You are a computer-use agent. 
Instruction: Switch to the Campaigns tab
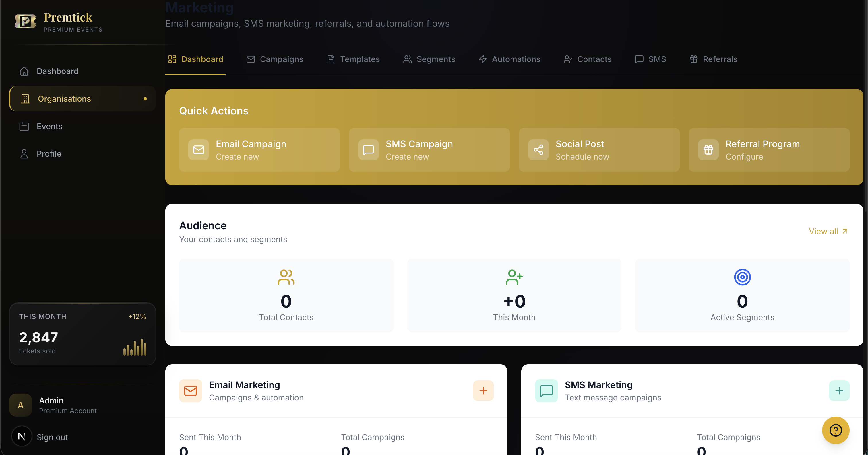pos(275,59)
